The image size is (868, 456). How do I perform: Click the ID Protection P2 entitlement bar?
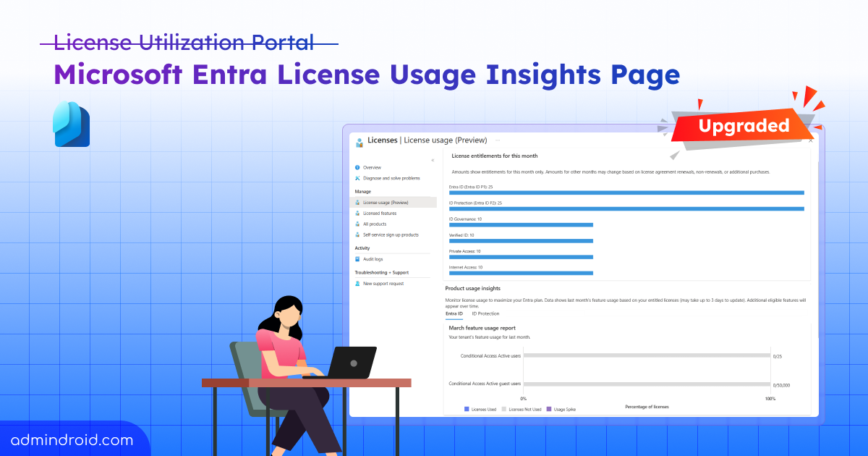click(x=626, y=208)
